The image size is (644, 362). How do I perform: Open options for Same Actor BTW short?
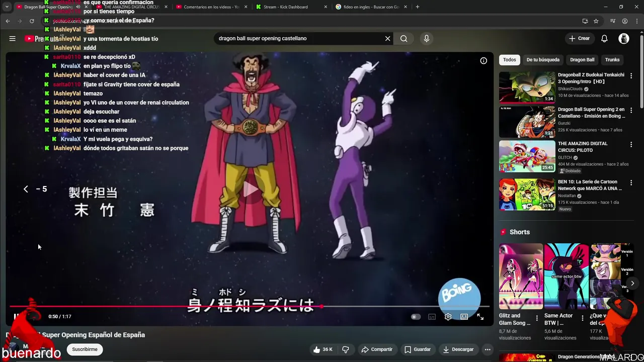[582, 318]
